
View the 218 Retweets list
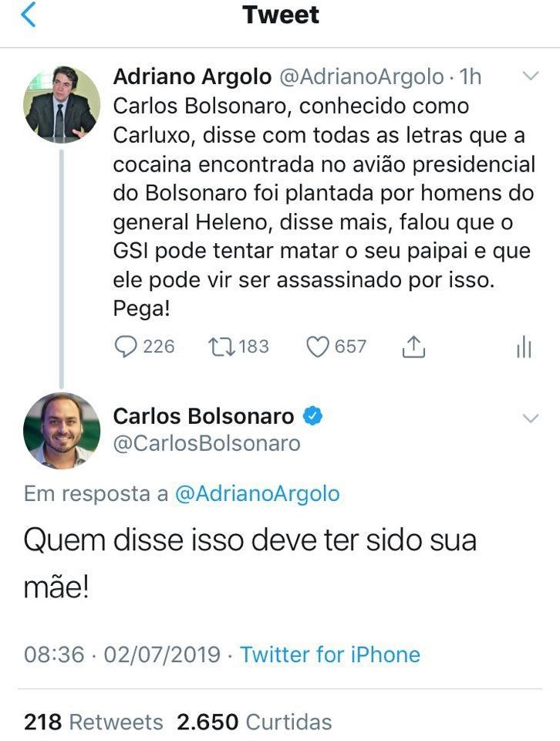point(93,722)
